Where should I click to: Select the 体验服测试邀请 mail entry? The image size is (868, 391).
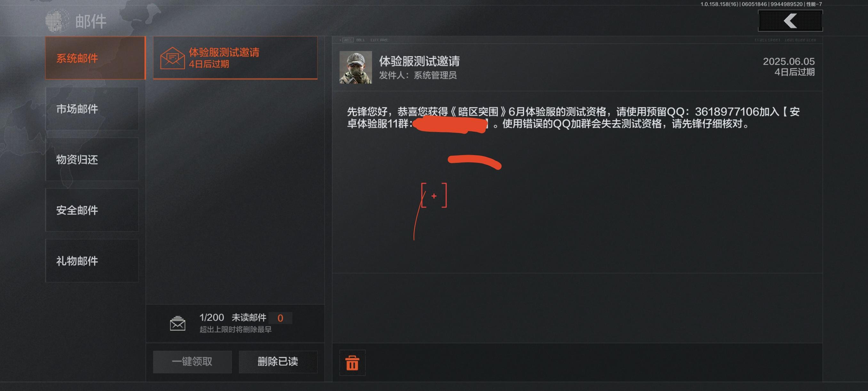235,58
